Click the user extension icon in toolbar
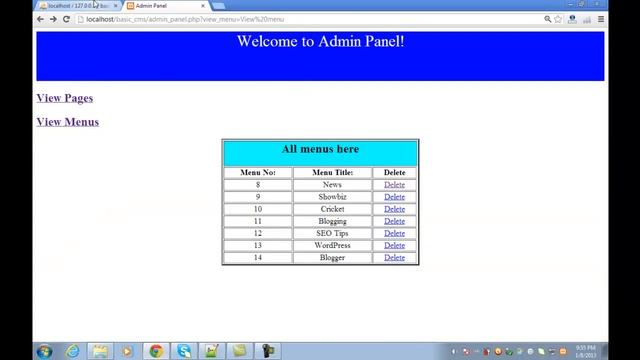This screenshot has width=640, height=360. coord(572,19)
